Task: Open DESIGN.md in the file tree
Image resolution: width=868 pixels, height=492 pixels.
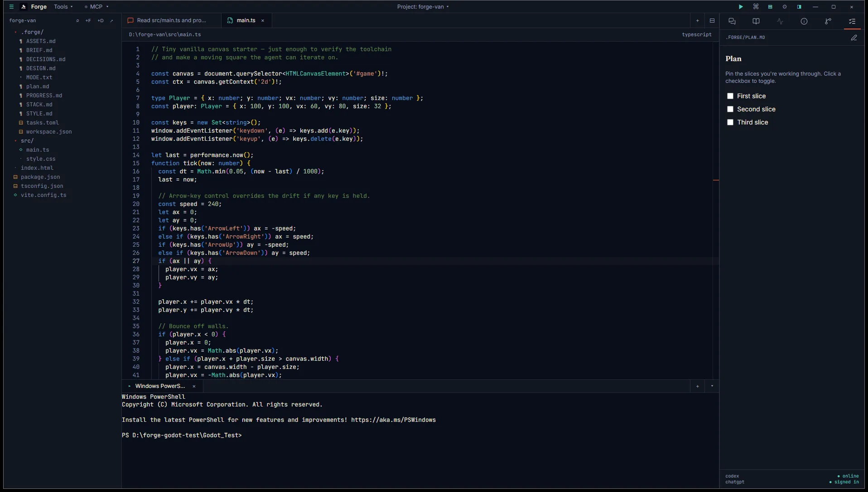Action: click(41, 68)
